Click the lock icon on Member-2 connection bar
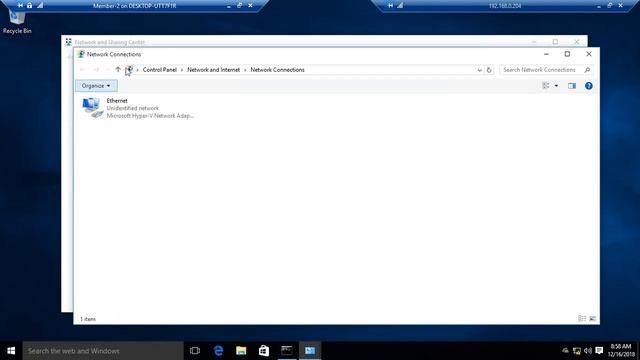640x360 pixels. pyautogui.click(x=29, y=5)
